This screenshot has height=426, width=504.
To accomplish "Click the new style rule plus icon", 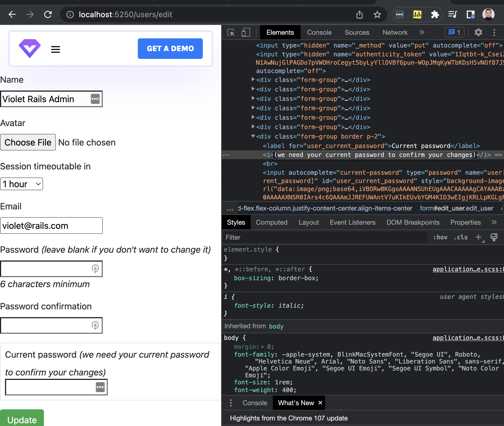I will [x=478, y=237].
